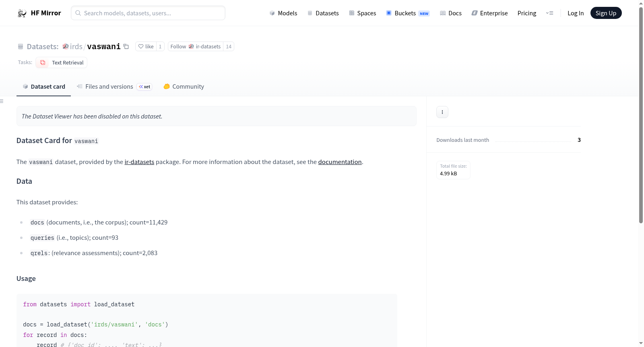Click the Dataset Card for vaswani heading

(x=57, y=141)
